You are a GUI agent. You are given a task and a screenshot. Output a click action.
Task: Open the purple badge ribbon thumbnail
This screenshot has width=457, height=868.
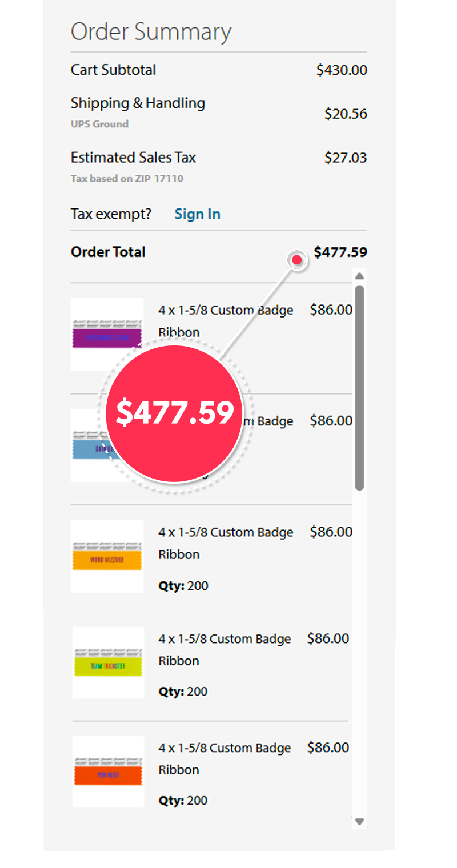pos(107,335)
